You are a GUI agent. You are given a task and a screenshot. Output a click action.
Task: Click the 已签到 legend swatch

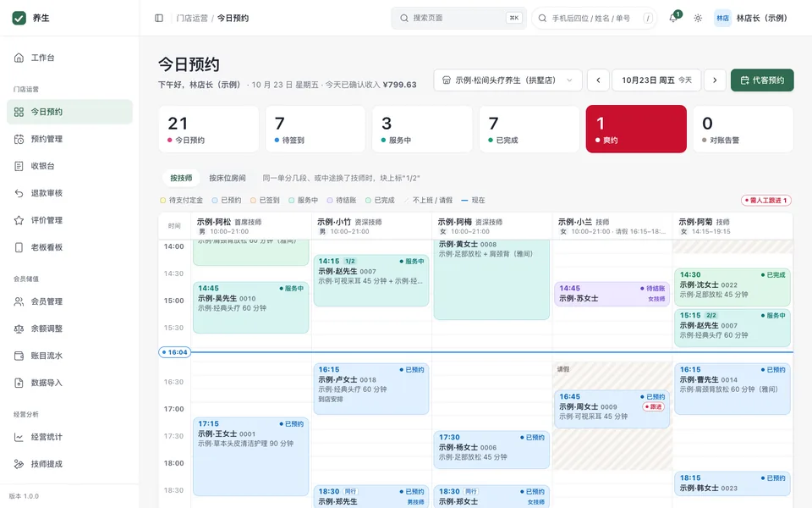tap(253, 200)
